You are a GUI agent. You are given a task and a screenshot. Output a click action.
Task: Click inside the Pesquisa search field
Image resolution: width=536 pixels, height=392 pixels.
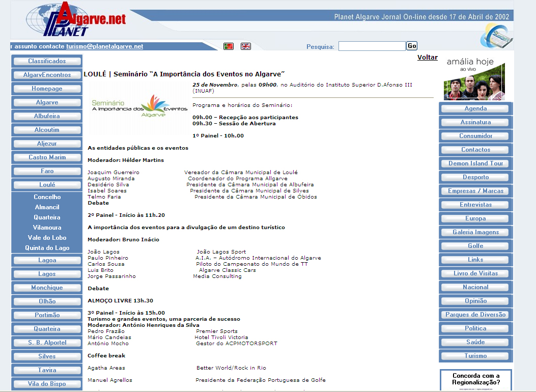(x=372, y=46)
